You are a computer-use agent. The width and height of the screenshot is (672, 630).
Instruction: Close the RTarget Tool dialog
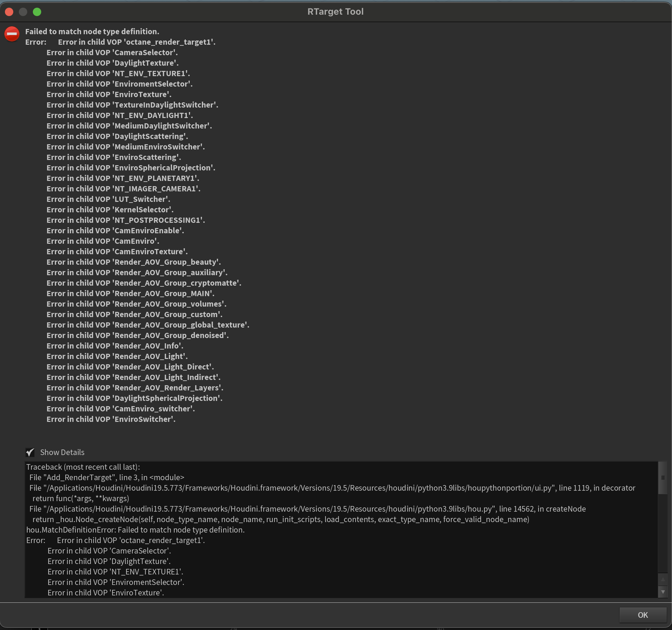pos(9,12)
